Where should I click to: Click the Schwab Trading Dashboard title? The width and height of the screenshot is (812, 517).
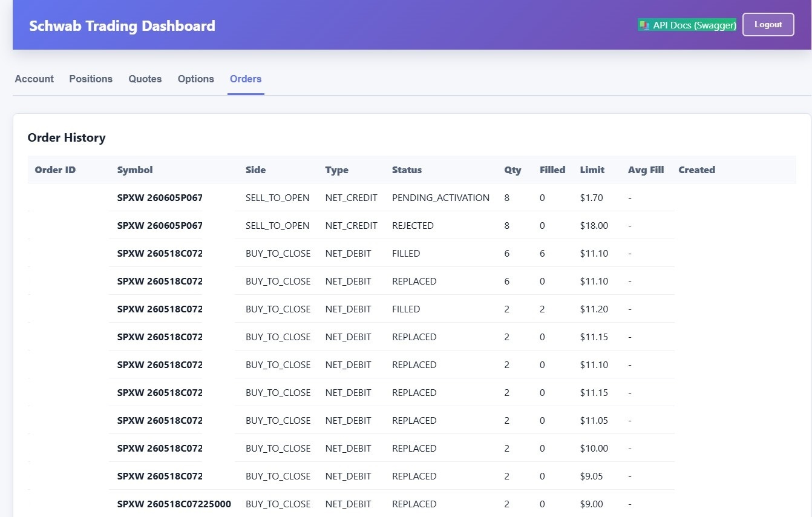[122, 26]
